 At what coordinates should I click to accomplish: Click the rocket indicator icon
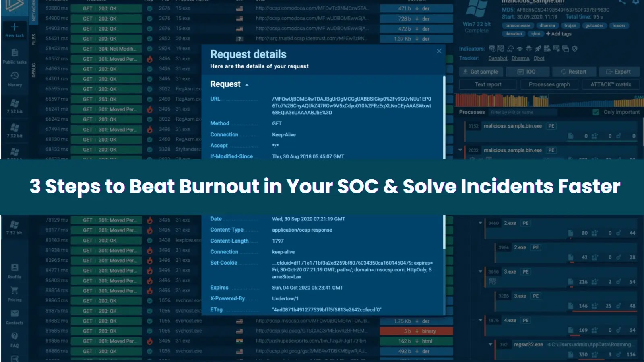point(538,49)
